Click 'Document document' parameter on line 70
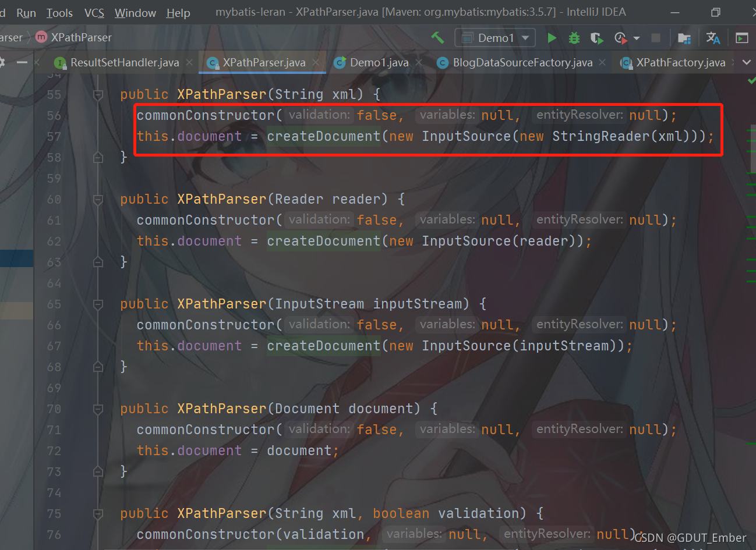The width and height of the screenshot is (756, 550). click(344, 409)
